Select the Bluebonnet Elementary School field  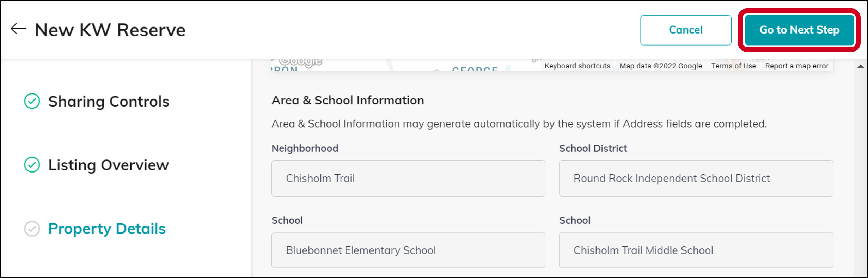click(408, 250)
